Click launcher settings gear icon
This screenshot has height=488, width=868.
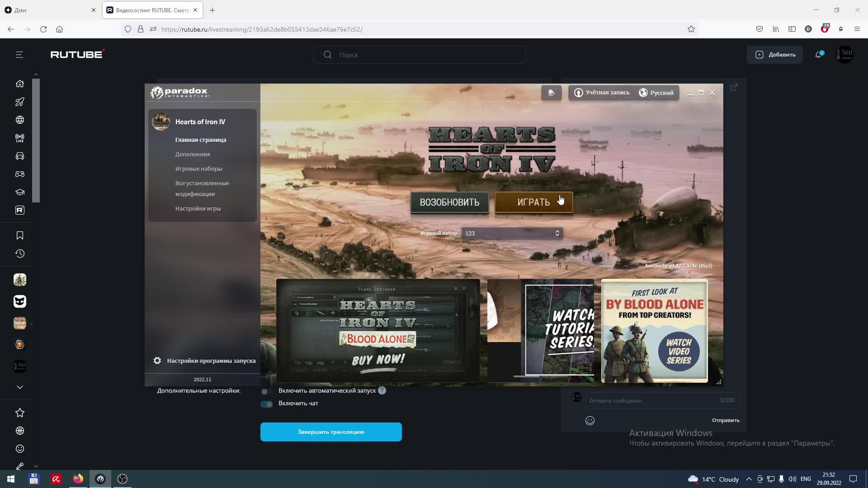click(157, 361)
